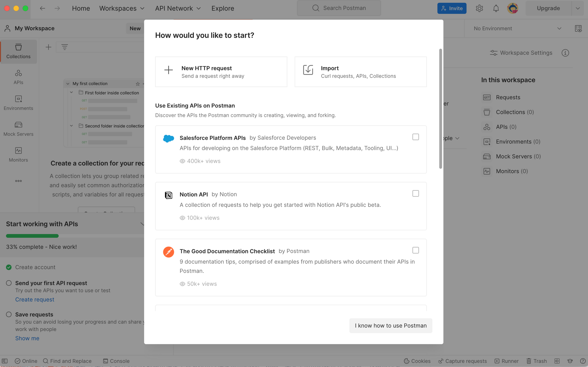Click Runner icon in the status bar

[x=507, y=361]
